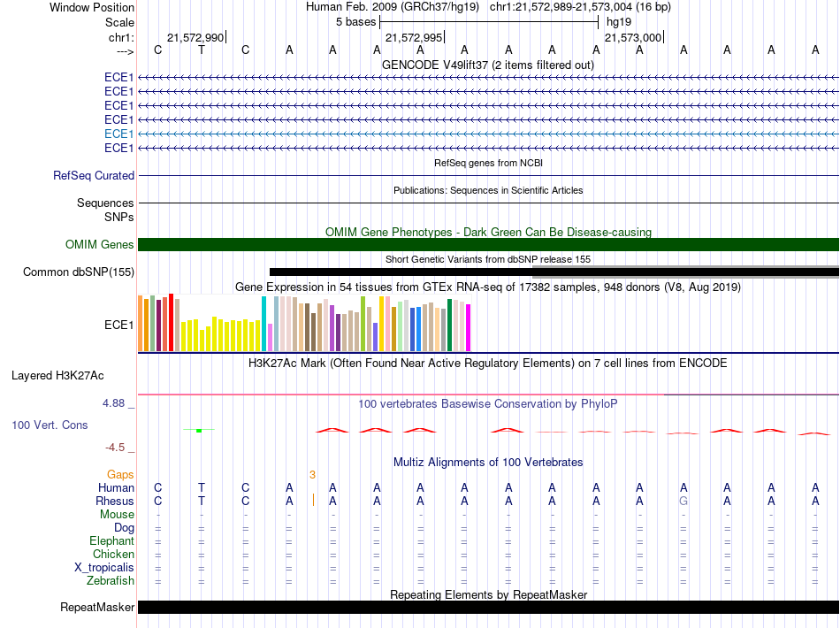Click the black dbSNP variant bar
The width and height of the screenshot is (840, 628).
point(401,272)
